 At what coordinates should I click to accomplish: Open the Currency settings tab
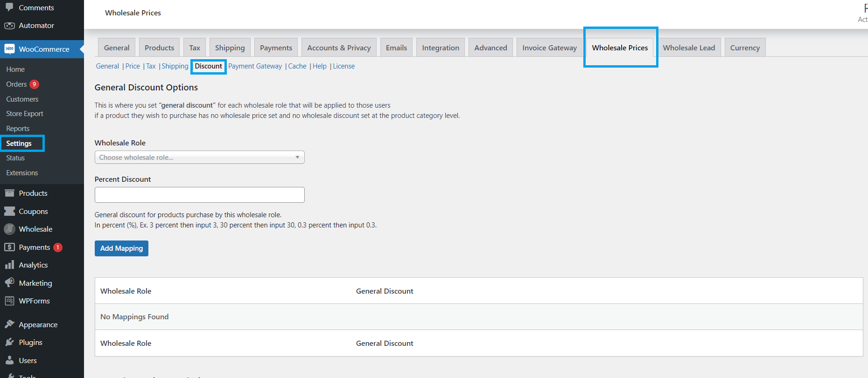pos(745,48)
